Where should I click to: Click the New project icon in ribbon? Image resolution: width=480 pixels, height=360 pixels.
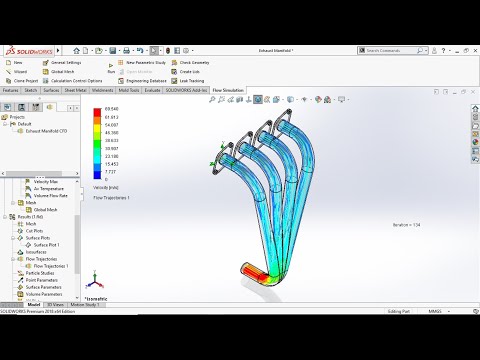[8, 63]
